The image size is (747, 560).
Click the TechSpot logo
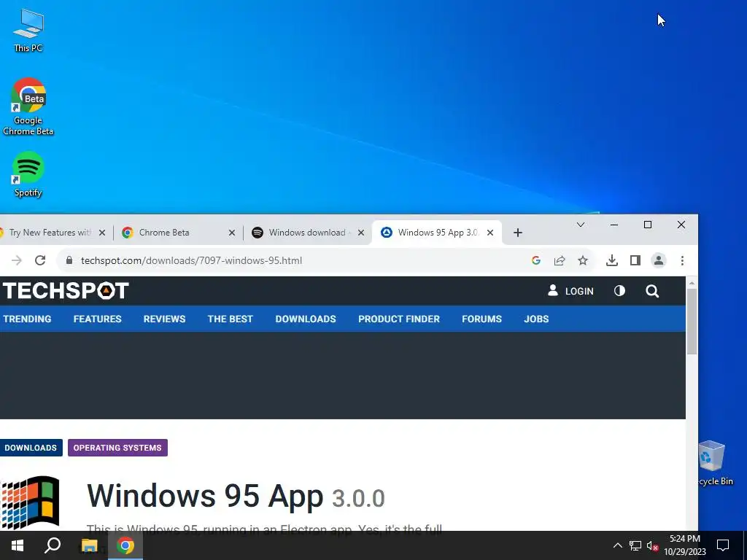coord(65,291)
